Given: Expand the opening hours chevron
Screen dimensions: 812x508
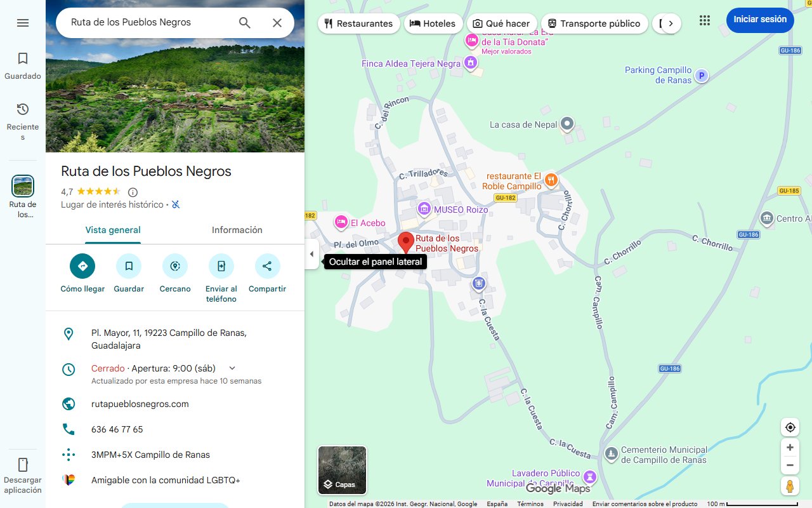Looking at the screenshot, I should pyautogui.click(x=231, y=368).
